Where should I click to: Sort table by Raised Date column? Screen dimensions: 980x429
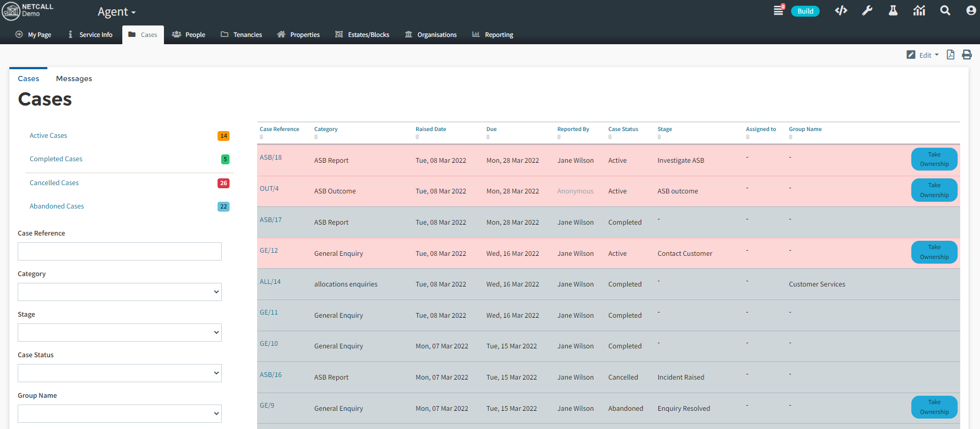pyautogui.click(x=430, y=129)
